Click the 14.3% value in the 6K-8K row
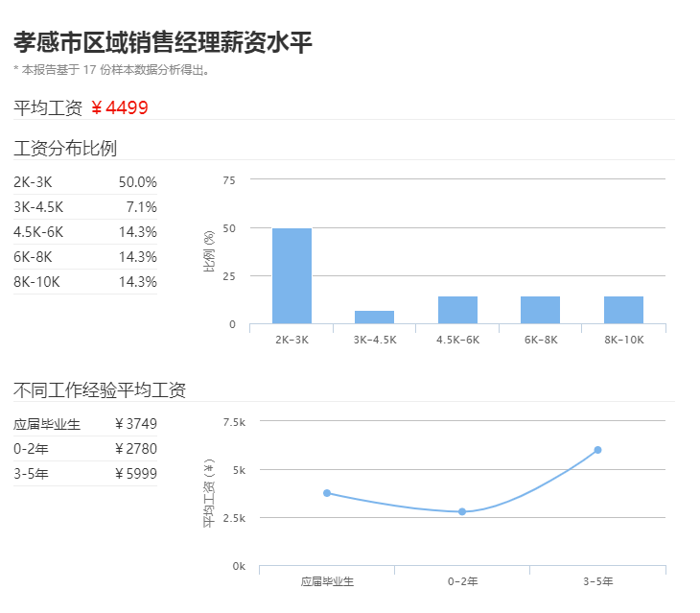Screen dimensions: 700x613 click(138, 257)
